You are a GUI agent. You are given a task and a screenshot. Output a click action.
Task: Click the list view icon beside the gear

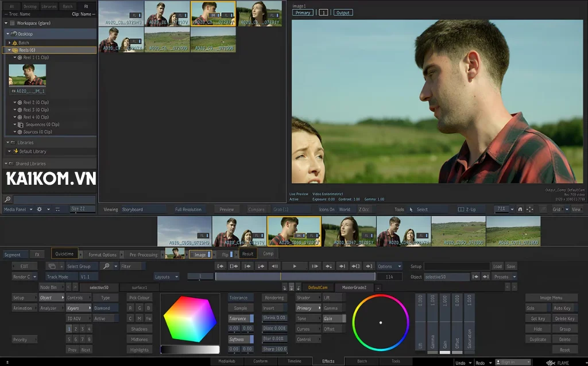pyautogui.click(x=57, y=209)
